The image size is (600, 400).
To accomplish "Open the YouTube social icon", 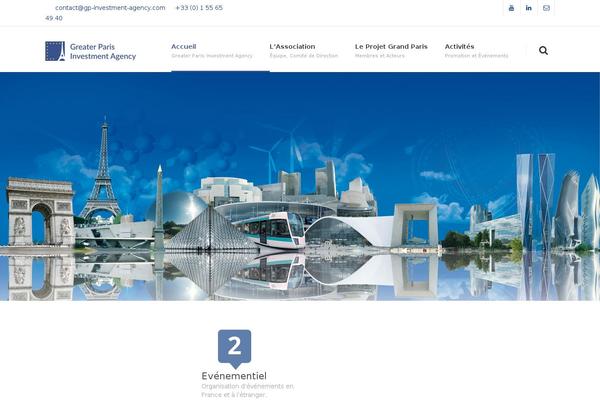I will 511,8.
